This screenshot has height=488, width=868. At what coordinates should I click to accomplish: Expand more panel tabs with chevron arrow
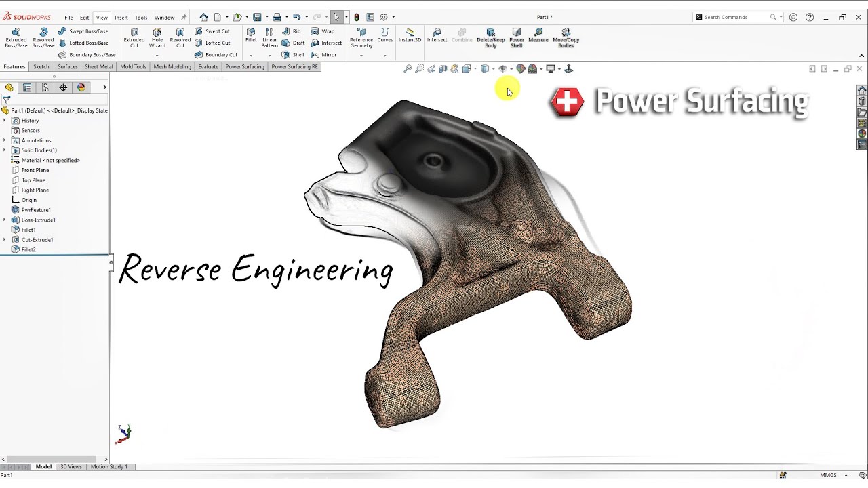coord(104,87)
